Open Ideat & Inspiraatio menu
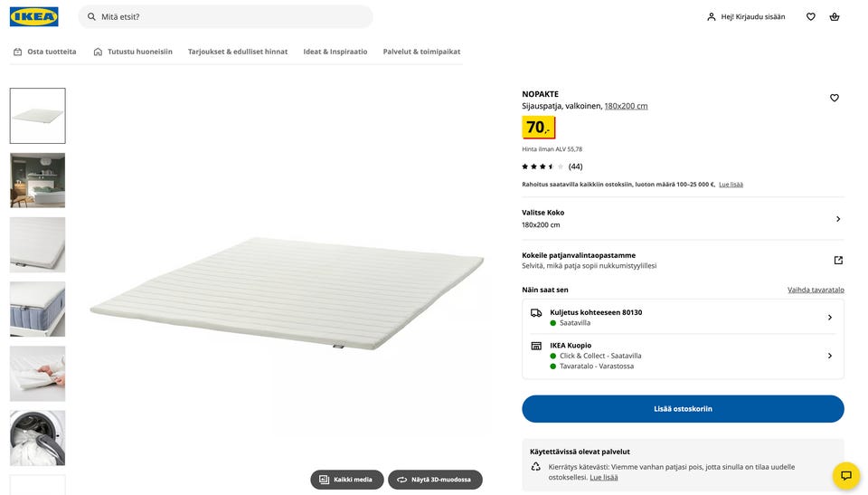Screen dimensions: 868x495 [x=335, y=52]
